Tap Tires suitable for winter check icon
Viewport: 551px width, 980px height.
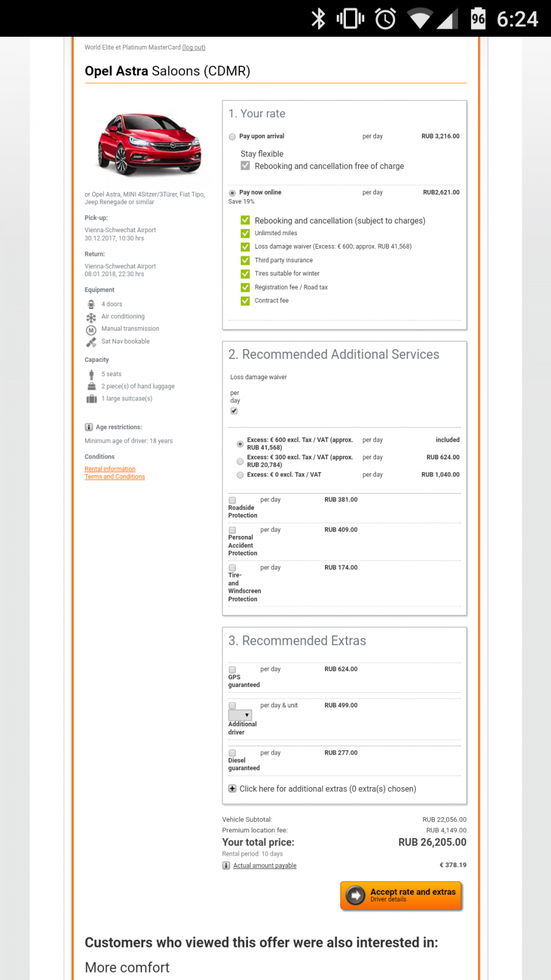(245, 274)
